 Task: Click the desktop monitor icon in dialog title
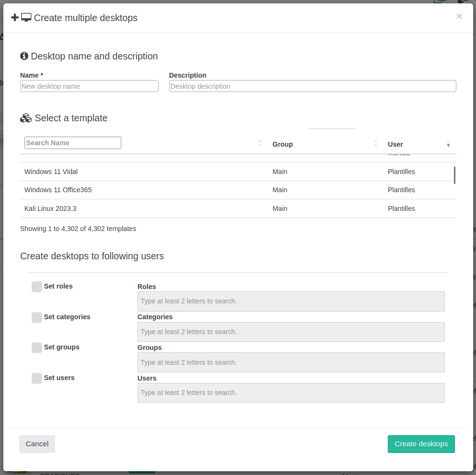[x=26, y=18]
